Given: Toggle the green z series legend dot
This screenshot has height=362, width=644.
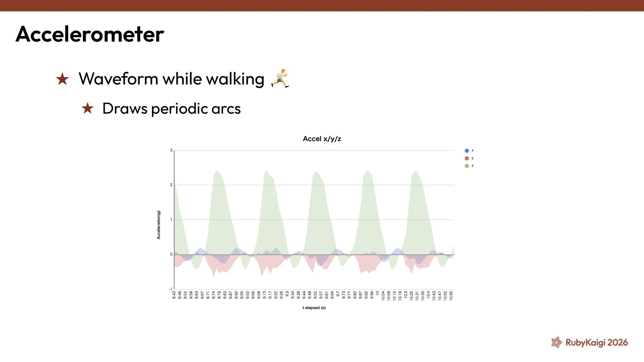Looking at the screenshot, I should tap(467, 166).
